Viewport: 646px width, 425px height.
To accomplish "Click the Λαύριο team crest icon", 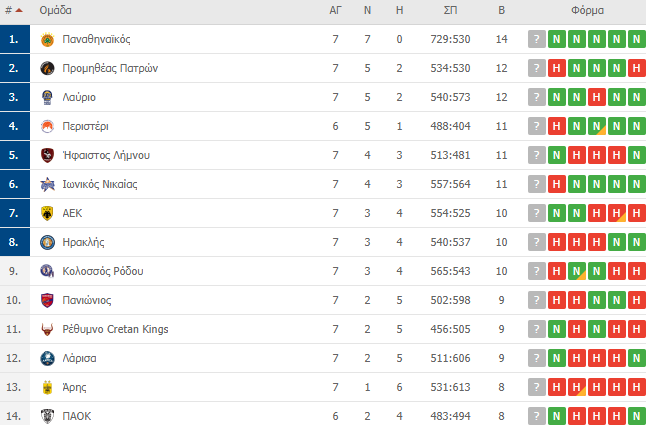I will [47, 98].
